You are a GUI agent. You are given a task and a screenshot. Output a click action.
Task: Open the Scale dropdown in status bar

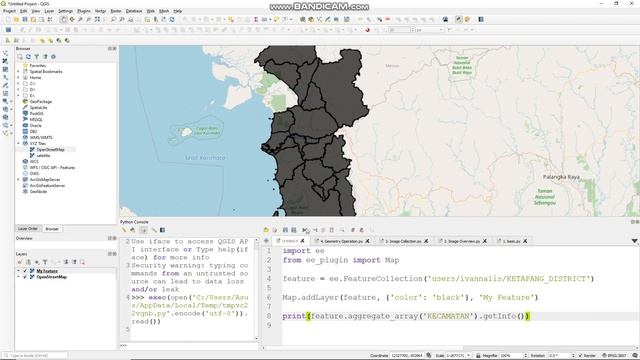[x=469, y=356]
